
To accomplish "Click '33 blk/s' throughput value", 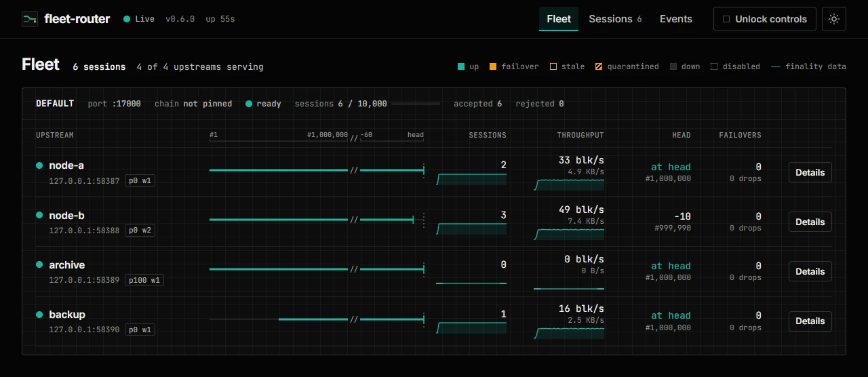I will click(581, 160).
